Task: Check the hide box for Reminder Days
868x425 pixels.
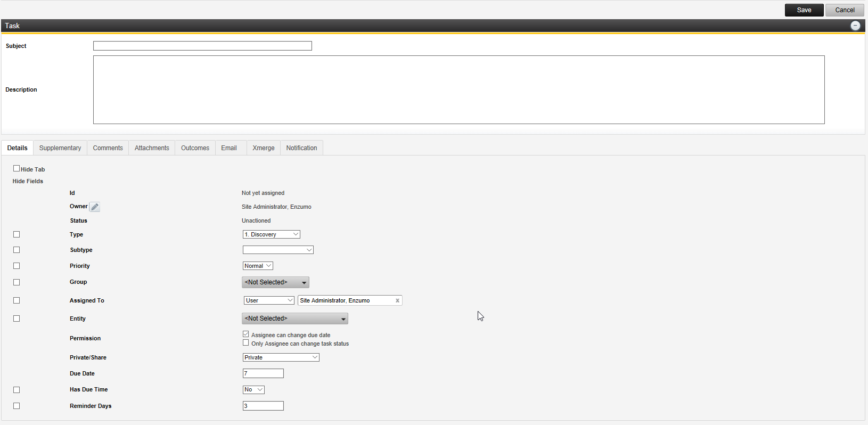Action: 17,406
